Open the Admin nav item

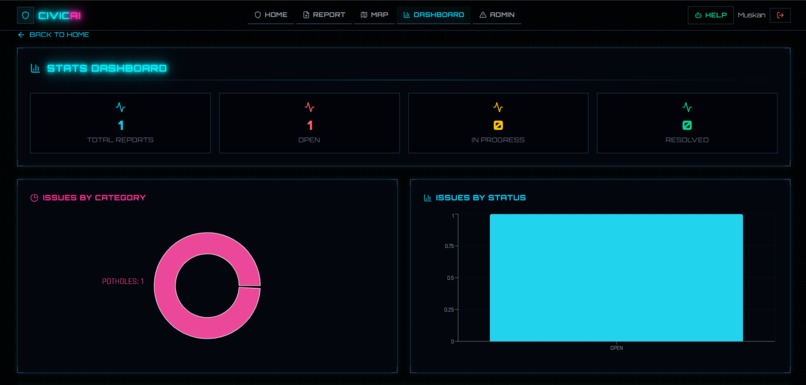click(497, 15)
